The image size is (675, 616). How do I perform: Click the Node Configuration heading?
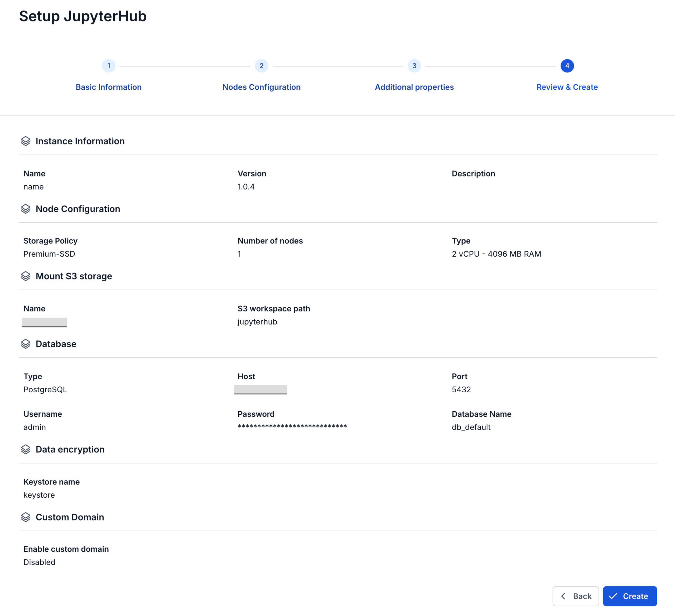(x=78, y=209)
